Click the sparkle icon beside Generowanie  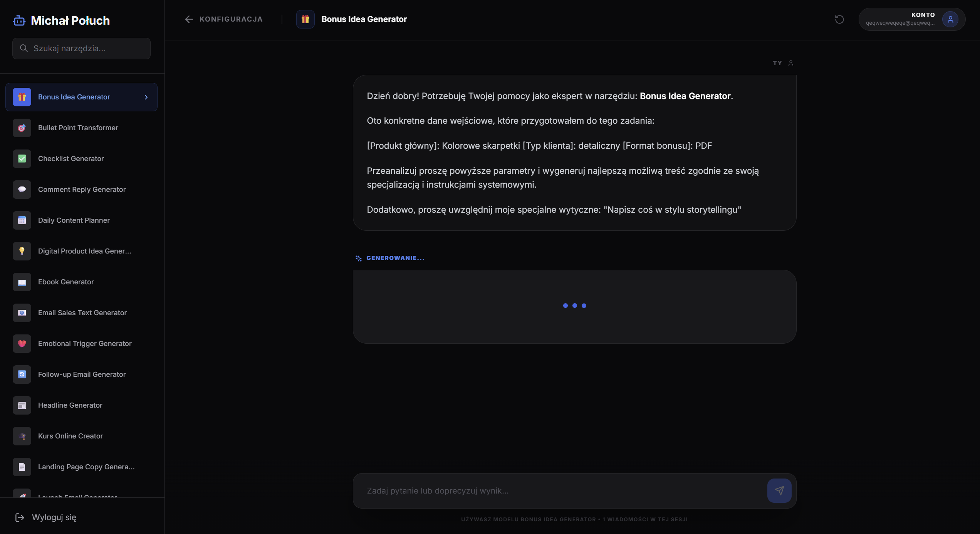pyautogui.click(x=359, y=258)
